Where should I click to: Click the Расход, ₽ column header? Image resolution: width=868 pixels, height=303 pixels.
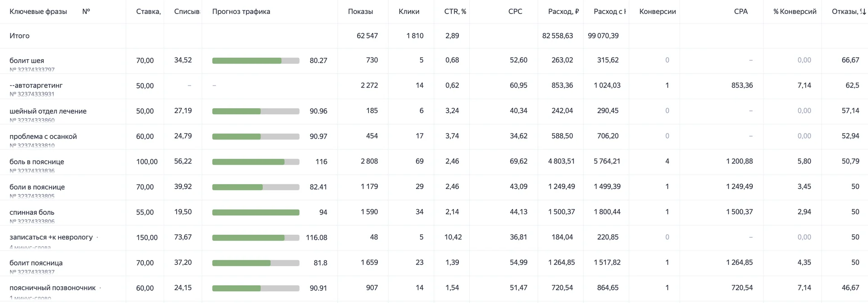tap(563, 12)
